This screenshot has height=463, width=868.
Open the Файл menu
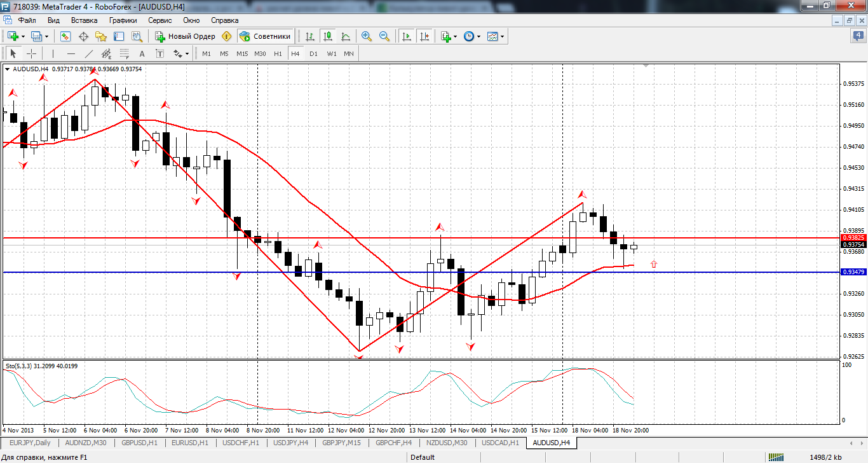(x=27, y=20)
